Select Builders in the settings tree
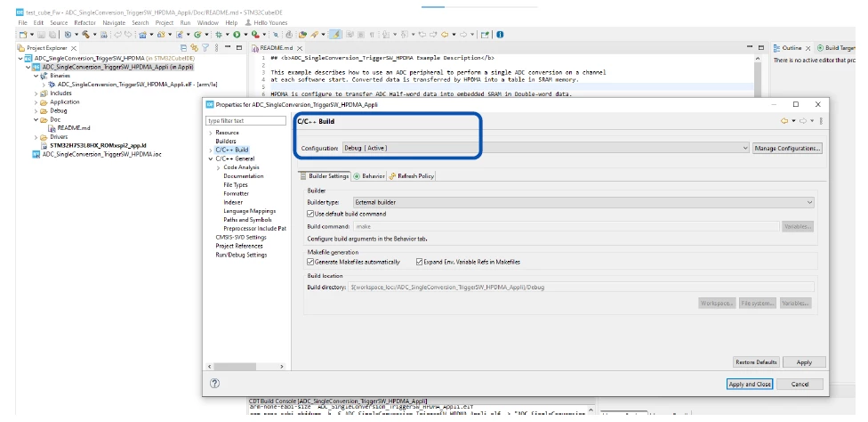 pyautogui.click(x=226, y=142)
